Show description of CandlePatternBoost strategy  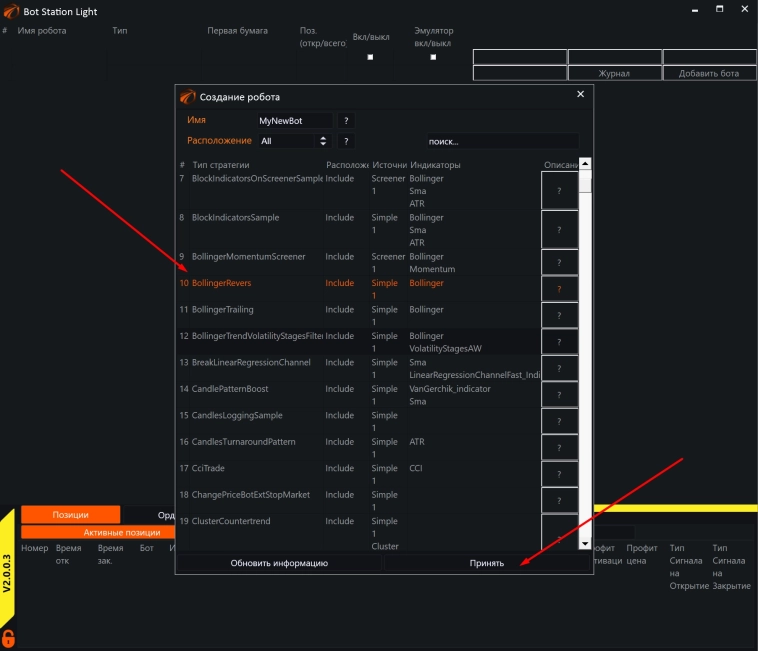click(x=559, y=394)
